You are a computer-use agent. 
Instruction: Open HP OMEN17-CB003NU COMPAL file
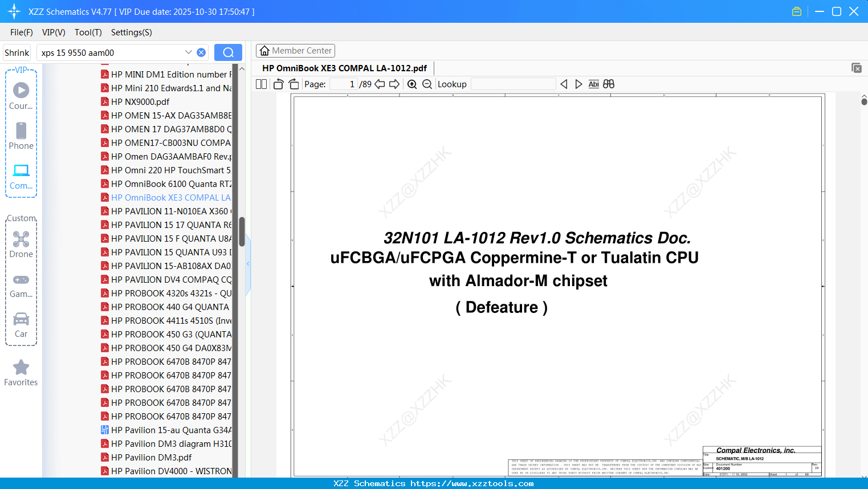[x=166, y=142]
